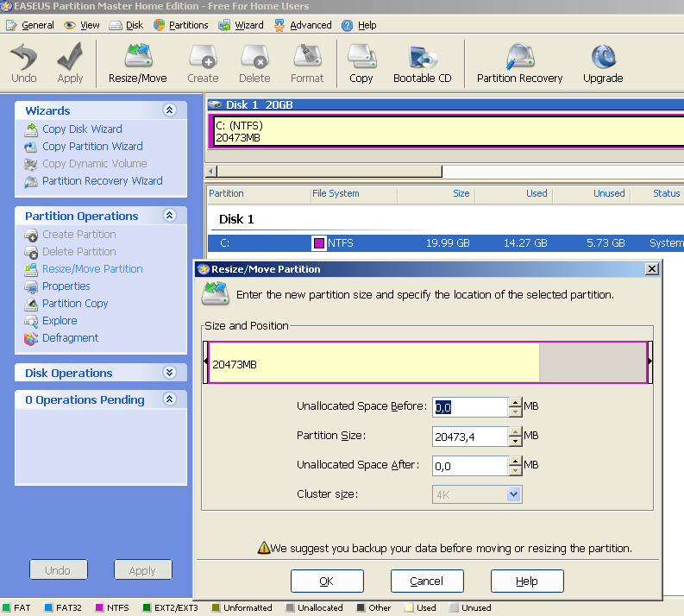Screen dimensions: 684x616
Task: Click the Create partition toolbar icon
Action: tap(203, 64)
